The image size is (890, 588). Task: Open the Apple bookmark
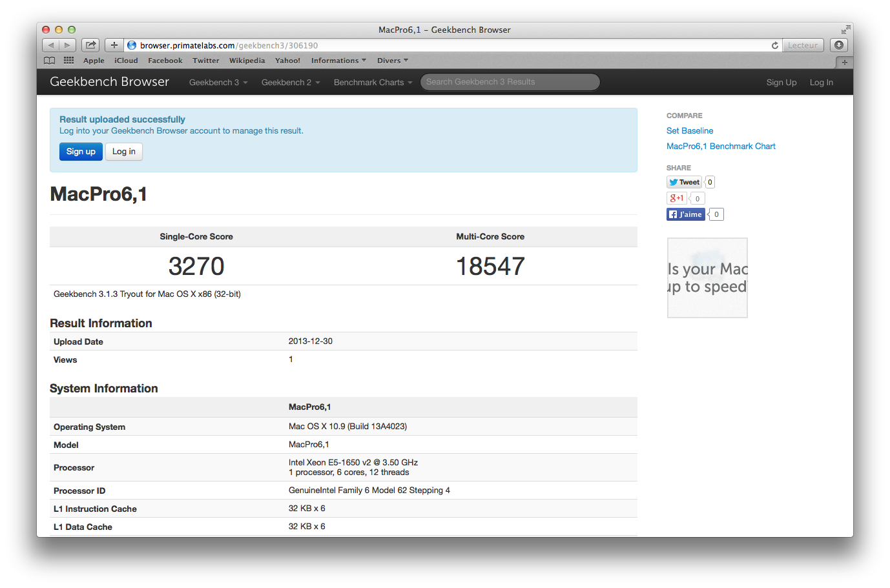94,61
